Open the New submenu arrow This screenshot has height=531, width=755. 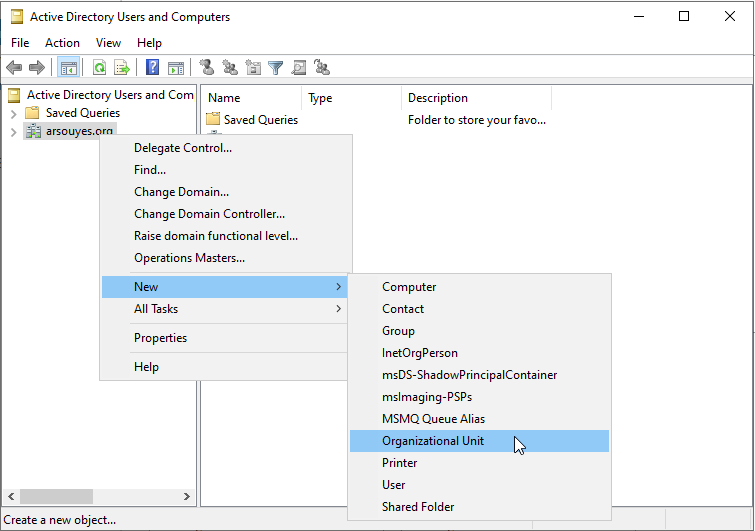tap(338, 286)
